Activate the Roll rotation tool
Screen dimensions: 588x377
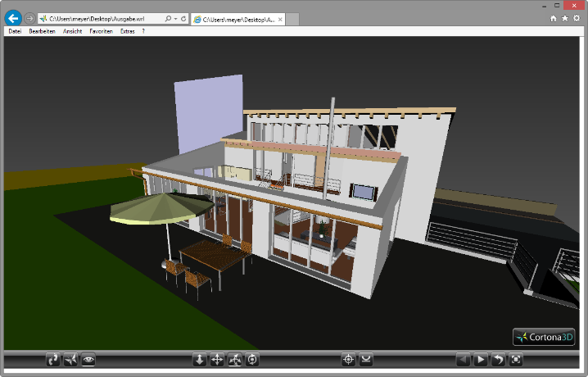coord(252,359)
